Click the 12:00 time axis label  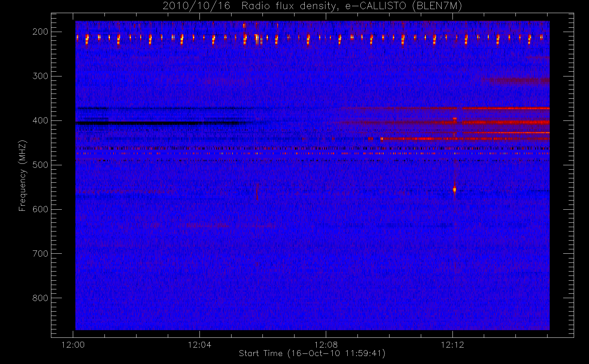tap(73, 345)
